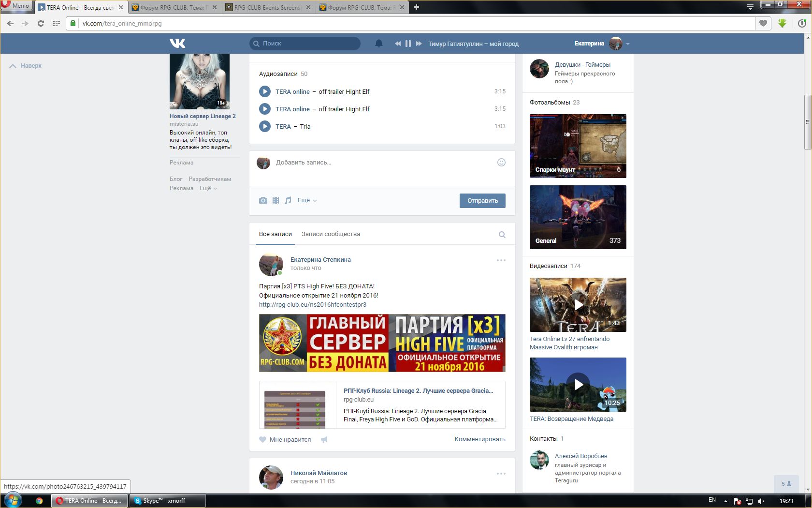Open the Opera Меню button

click(16, 6)
